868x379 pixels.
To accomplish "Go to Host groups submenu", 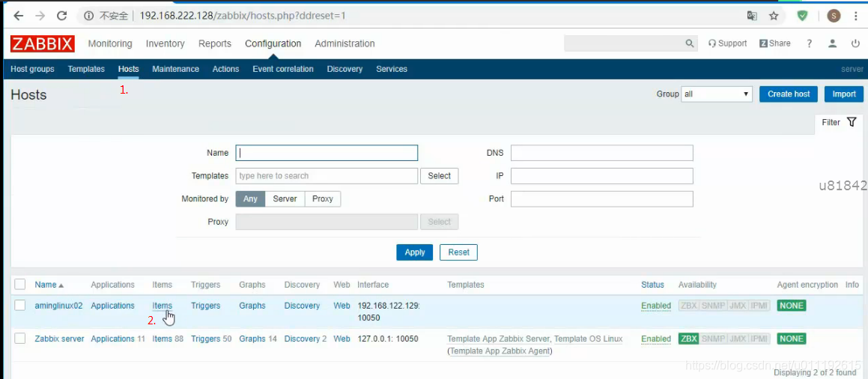I will [33, 69].
